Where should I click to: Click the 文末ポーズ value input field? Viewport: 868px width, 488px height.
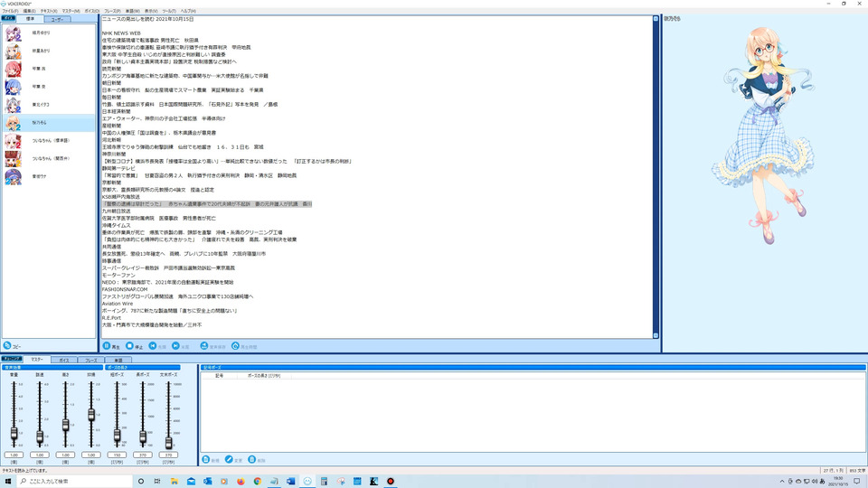pyautogui.click(x=168, y=455)
